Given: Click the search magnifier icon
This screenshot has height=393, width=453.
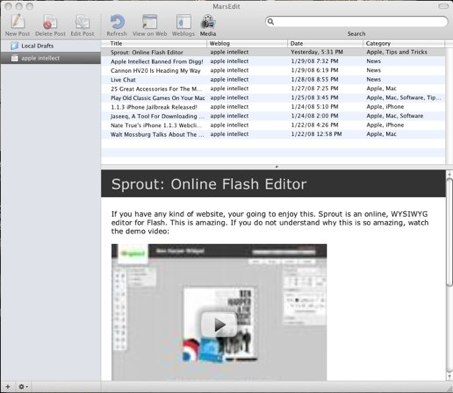Looking at the screenshot, I should coord(271,22).
